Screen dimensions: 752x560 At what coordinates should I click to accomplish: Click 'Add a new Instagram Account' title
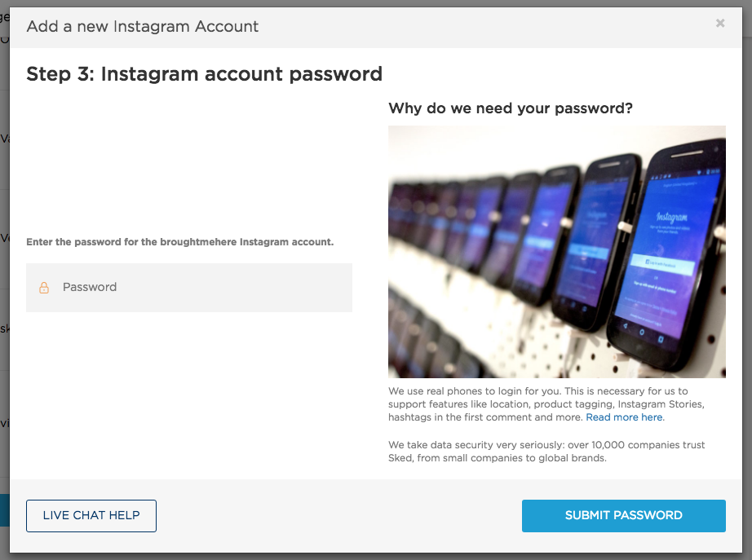(143, 26)
